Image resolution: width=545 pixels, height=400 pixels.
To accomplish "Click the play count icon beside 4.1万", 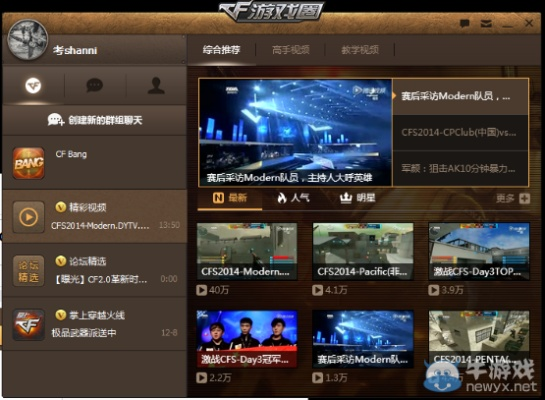I will pos(317,290).
